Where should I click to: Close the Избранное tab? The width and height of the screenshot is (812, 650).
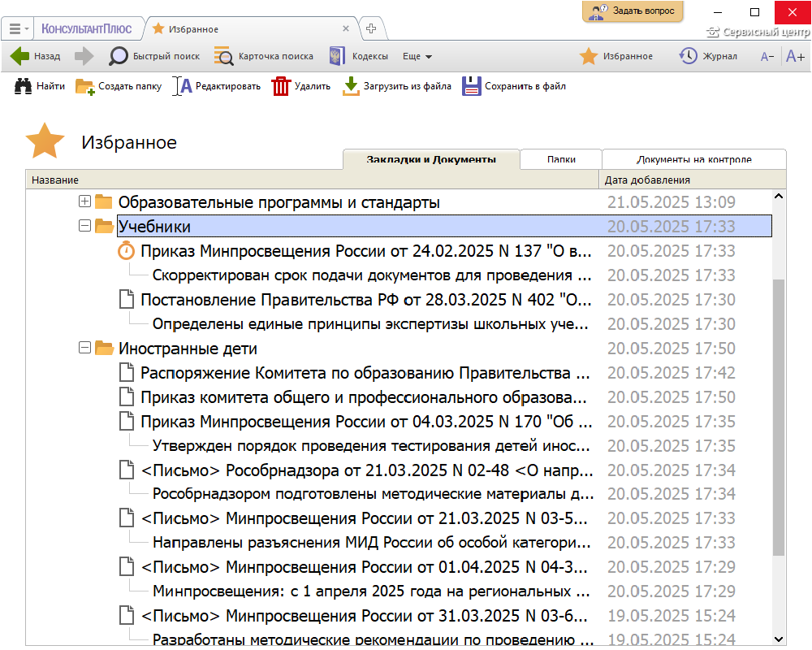(346, 28)
